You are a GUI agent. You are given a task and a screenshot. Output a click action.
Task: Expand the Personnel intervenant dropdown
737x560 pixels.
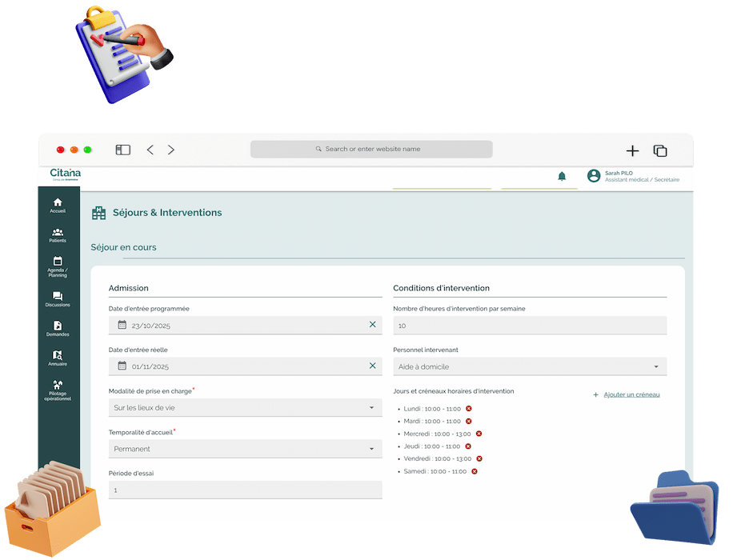(529, 366)
